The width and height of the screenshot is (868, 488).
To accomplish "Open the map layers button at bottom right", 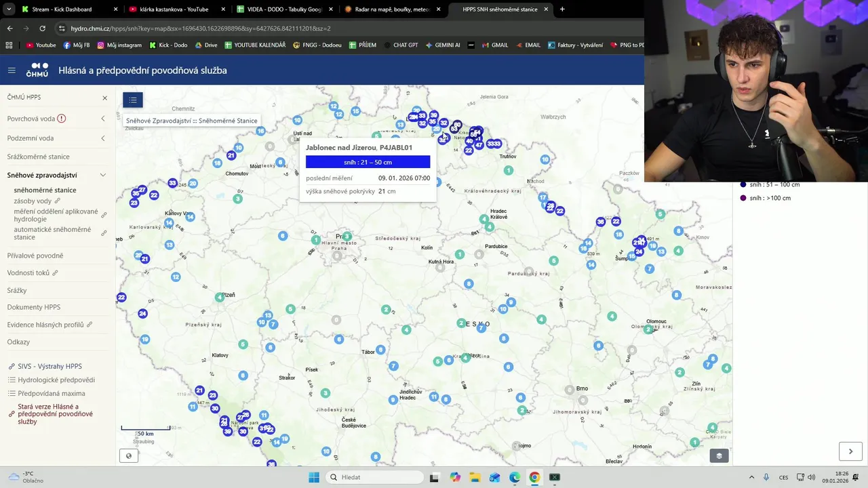I will click(x=719, y=455).
